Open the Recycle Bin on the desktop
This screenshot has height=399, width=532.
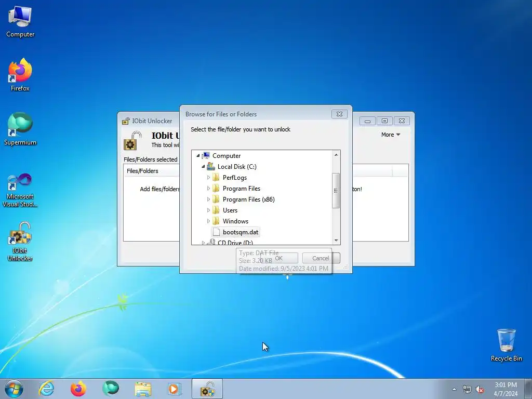tap(506, 345)
